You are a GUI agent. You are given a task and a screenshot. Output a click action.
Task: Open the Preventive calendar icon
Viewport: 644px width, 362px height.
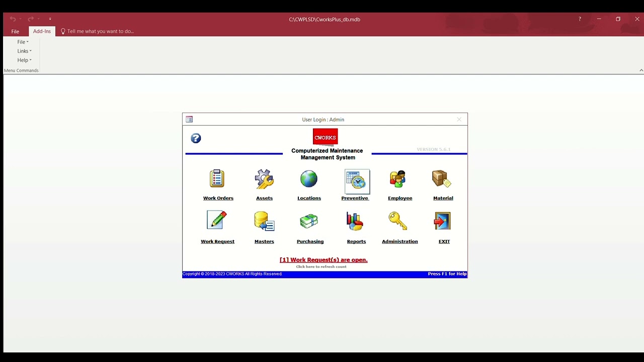[x=357, y=182]
